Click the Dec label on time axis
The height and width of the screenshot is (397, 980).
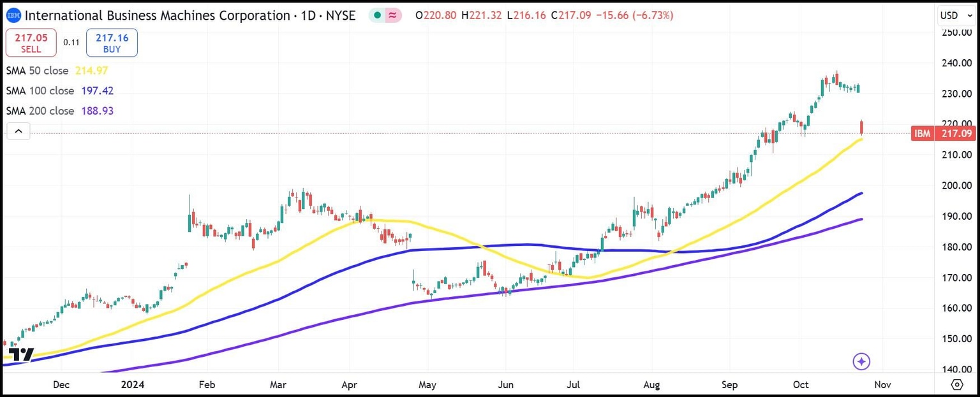tap(62, 385)
